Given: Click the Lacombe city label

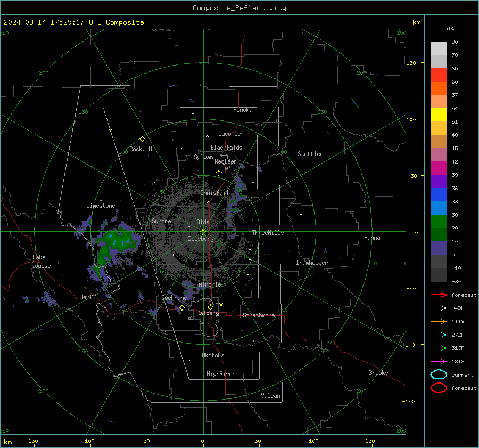Looking at the screenshot, I should 229,134.
